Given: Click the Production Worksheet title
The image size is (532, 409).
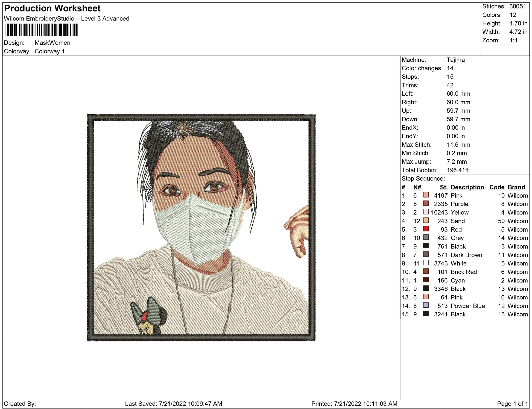Looking at the screenshot, I should click(52, 8).
